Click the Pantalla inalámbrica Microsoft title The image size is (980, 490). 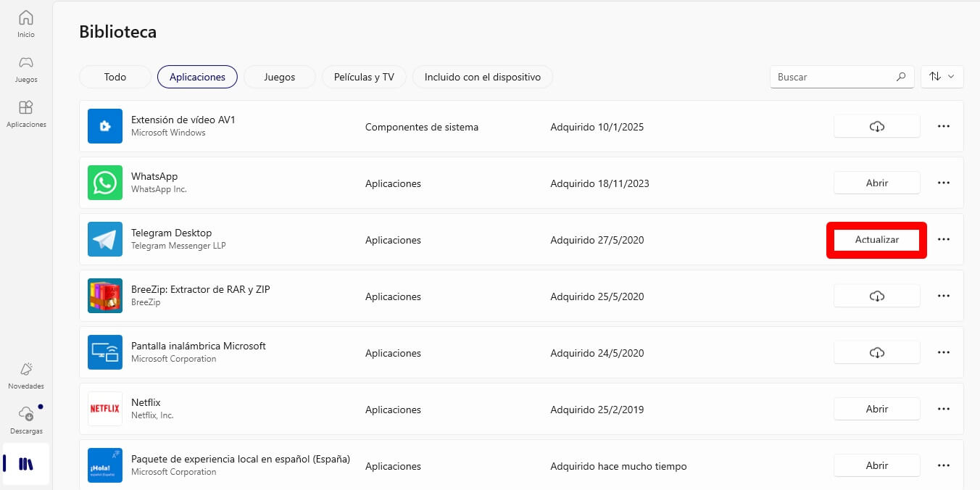(x=199, y=346)
